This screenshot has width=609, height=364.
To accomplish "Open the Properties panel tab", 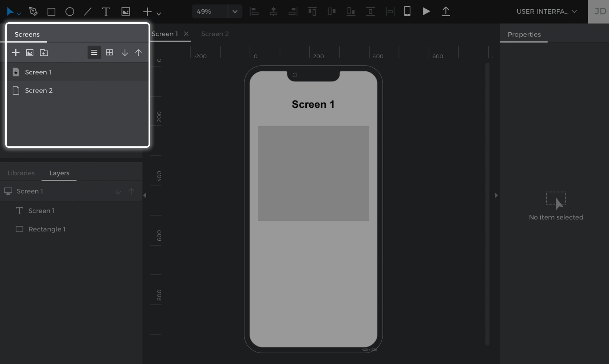I will 524,35.
